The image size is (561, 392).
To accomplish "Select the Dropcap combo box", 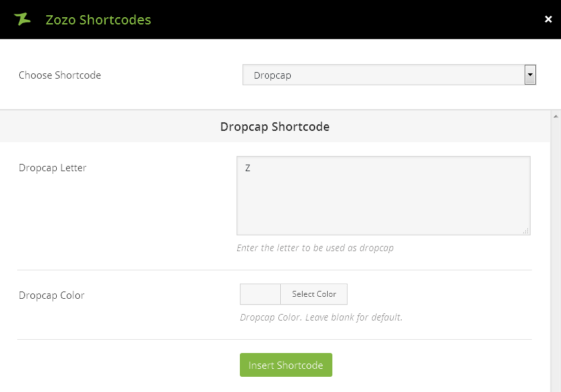I will 383,75.
